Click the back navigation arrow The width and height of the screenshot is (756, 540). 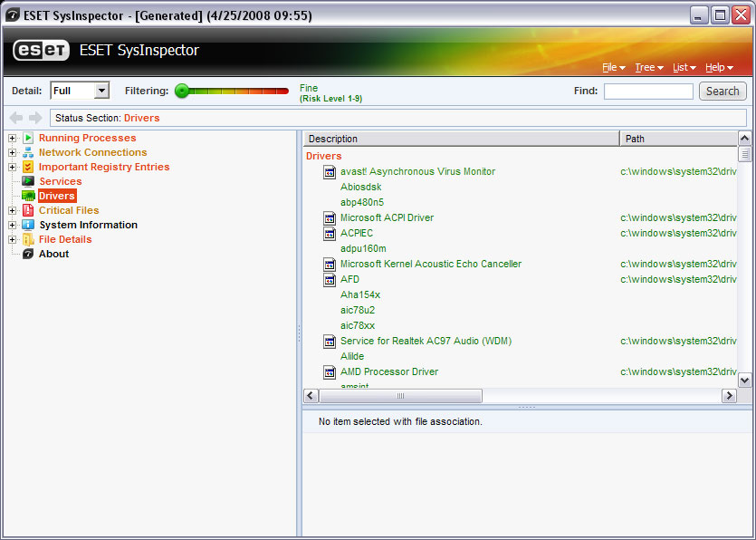16,118
